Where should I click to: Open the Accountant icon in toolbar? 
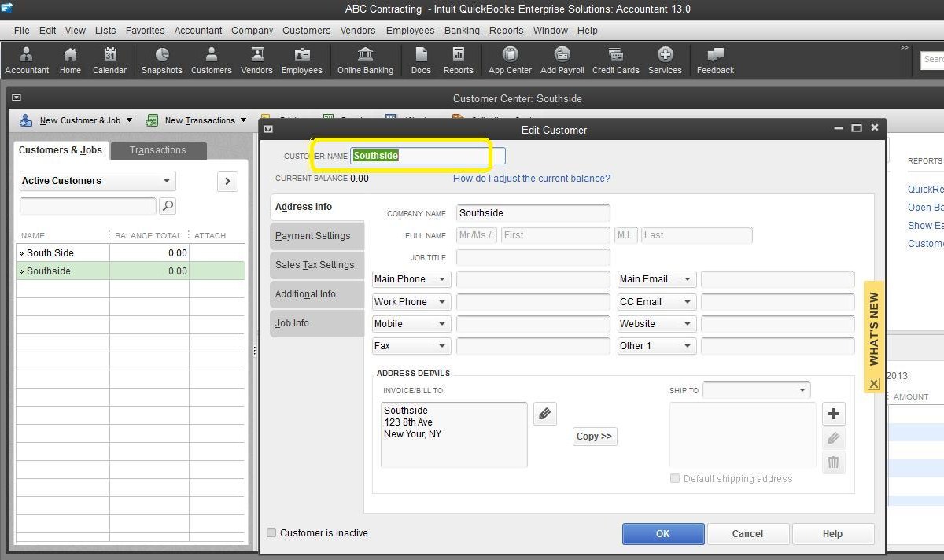27,61
